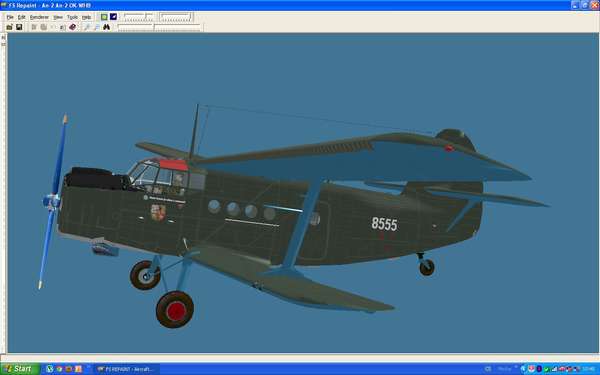Click the red main landing gear wheel
600x375 pixels.
click(x=175, y=310)
